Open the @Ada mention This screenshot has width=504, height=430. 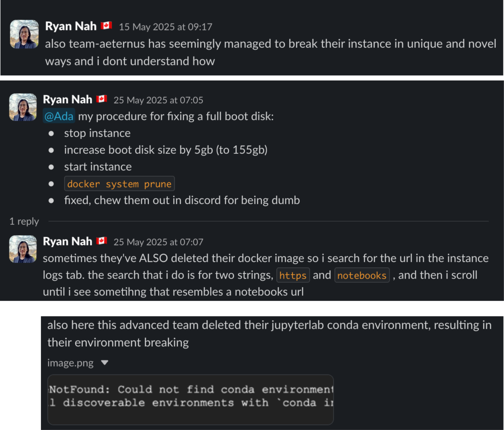click(x=58, y=116)
